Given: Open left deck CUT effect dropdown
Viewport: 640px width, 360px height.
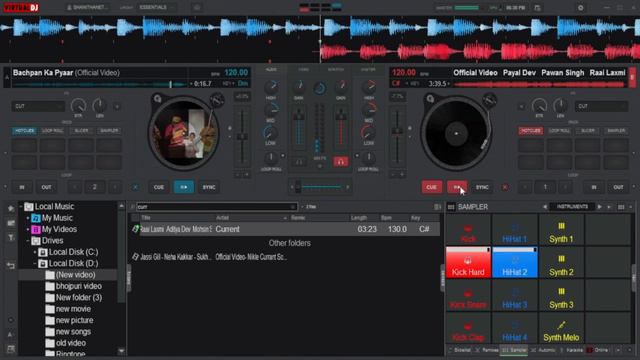Looking at the screenshot, I should point(38,106).
